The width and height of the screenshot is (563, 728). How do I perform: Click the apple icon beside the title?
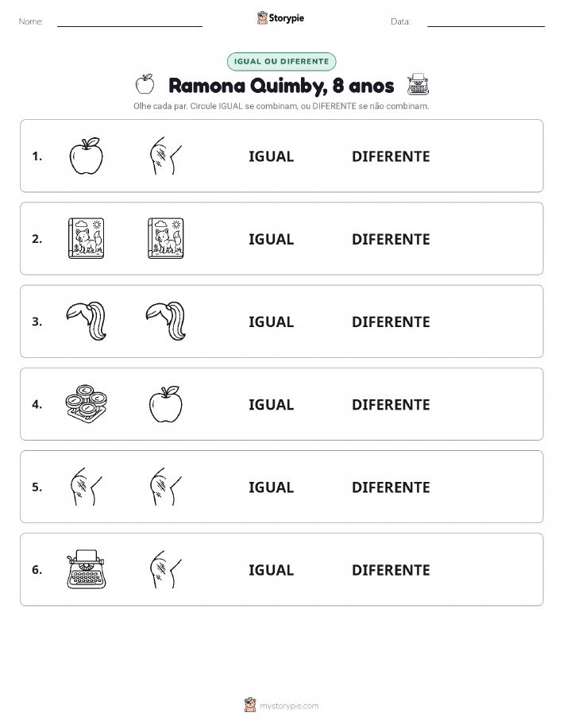[145, 84]
